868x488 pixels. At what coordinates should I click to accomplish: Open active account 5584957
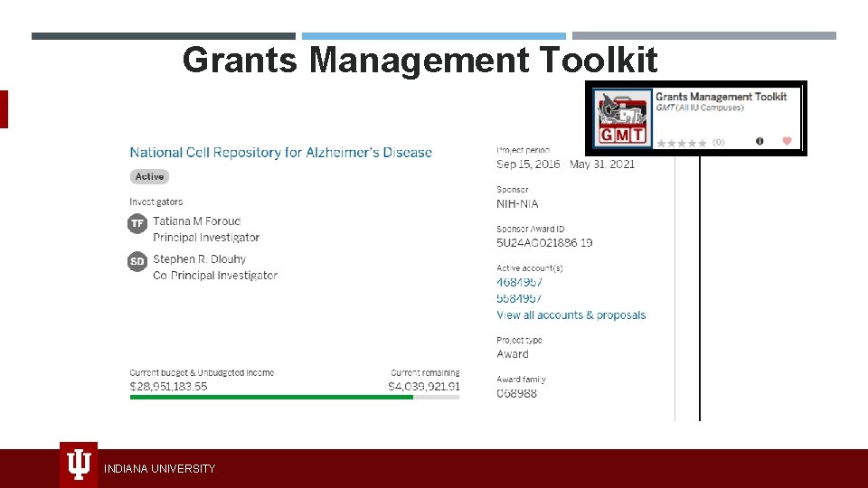pyautogui.click(x=519, y=298)
